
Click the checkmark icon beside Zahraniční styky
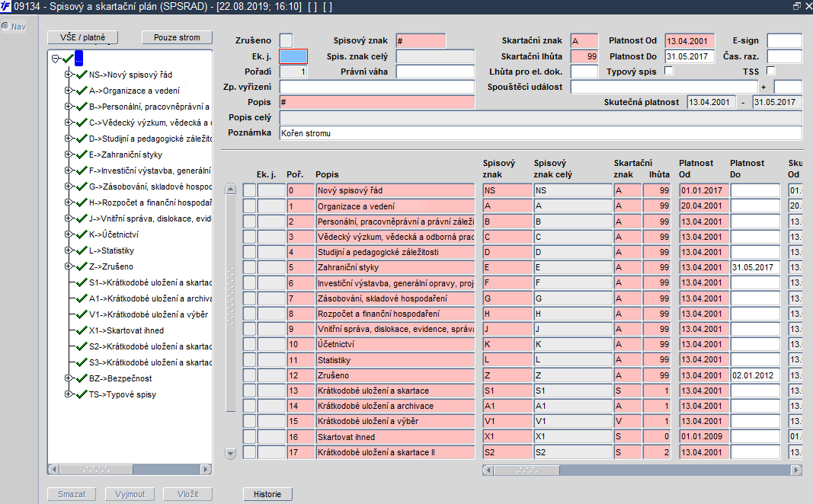pos(81,155)
